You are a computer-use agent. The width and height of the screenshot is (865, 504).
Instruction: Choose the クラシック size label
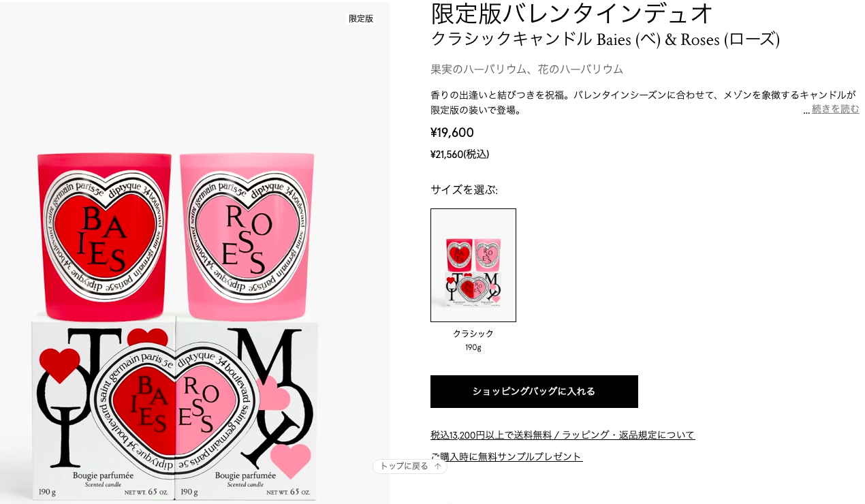click(473, 334)
